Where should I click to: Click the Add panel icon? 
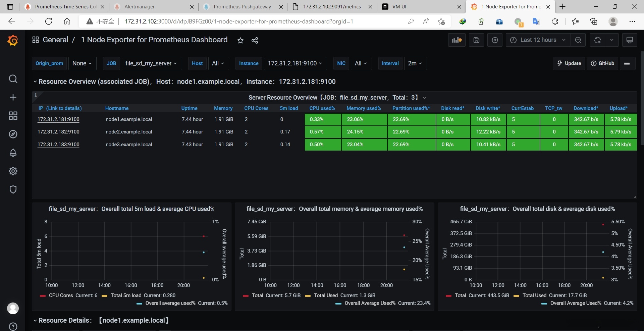[x=457, y=40]
